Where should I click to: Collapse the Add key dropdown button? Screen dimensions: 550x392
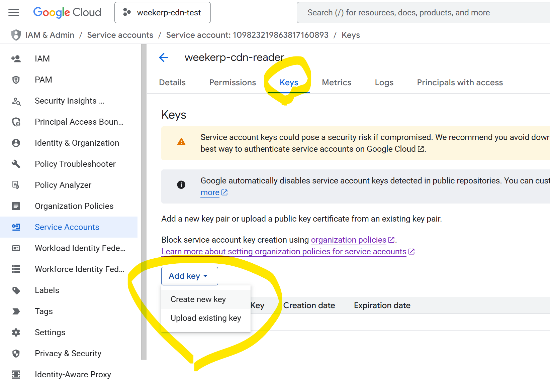point(189,276)
